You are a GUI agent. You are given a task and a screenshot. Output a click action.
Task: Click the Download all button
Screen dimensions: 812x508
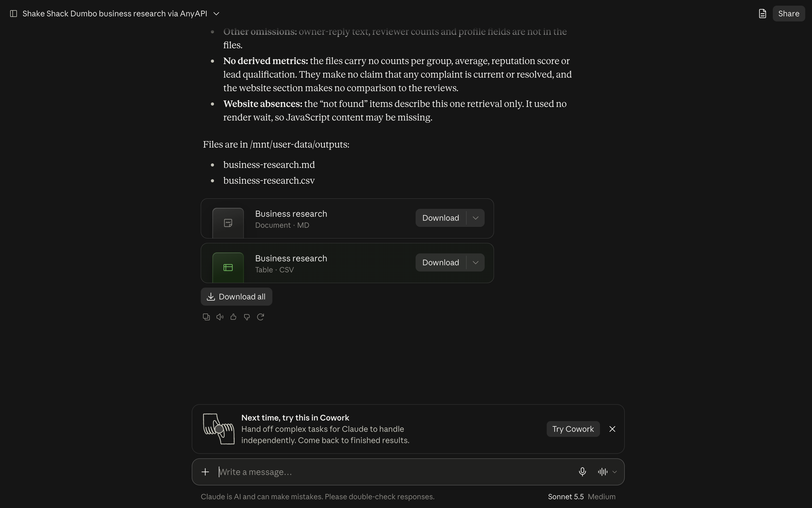[237, 297]
